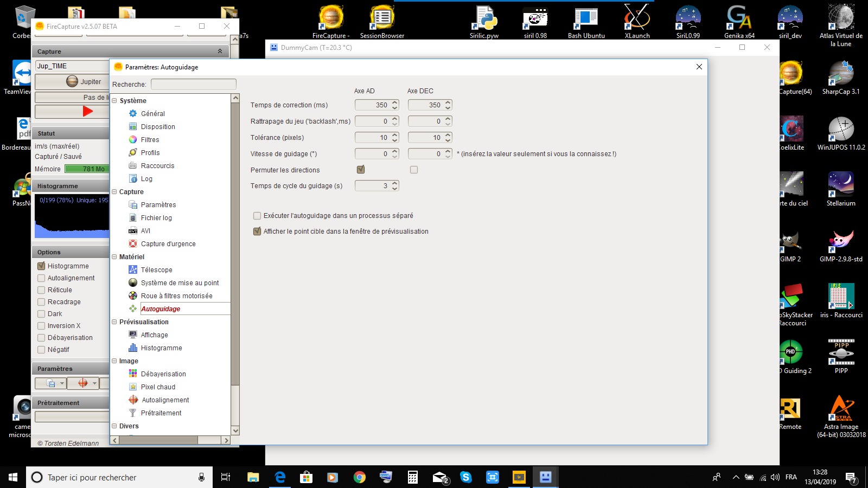868x488 pixels.
Task: Click the red record arrow in FireCapture
Action: [x=88, y=111]
